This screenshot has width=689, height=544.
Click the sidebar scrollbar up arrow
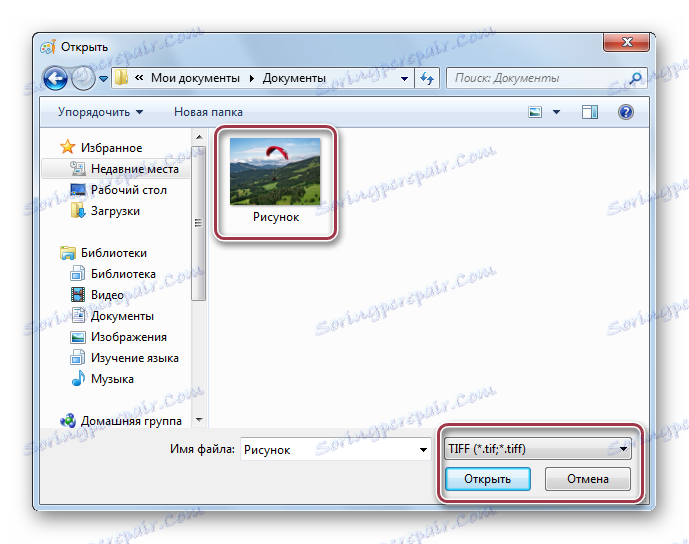coord(199,137)
